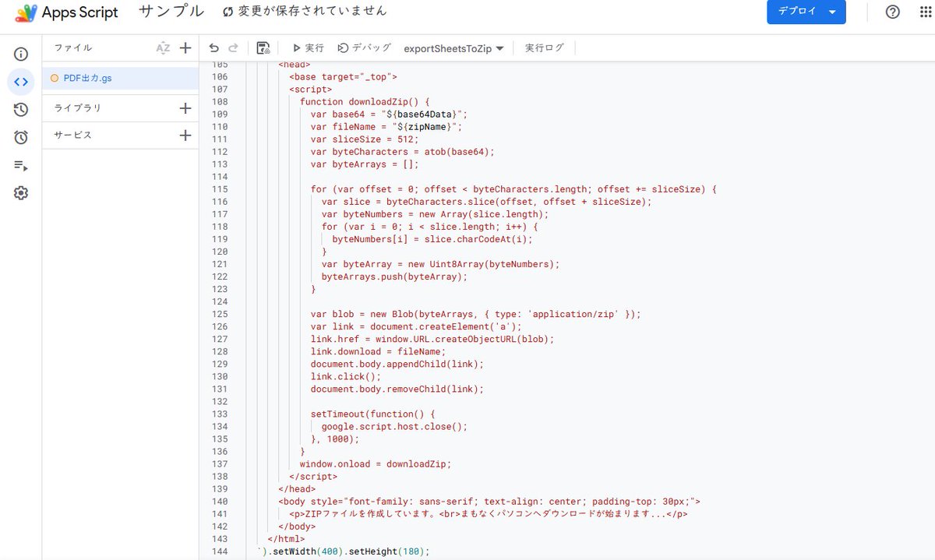The image size is (935, 560).
Task: Click the project title サンプル
Action: click(x=171, y=12)
